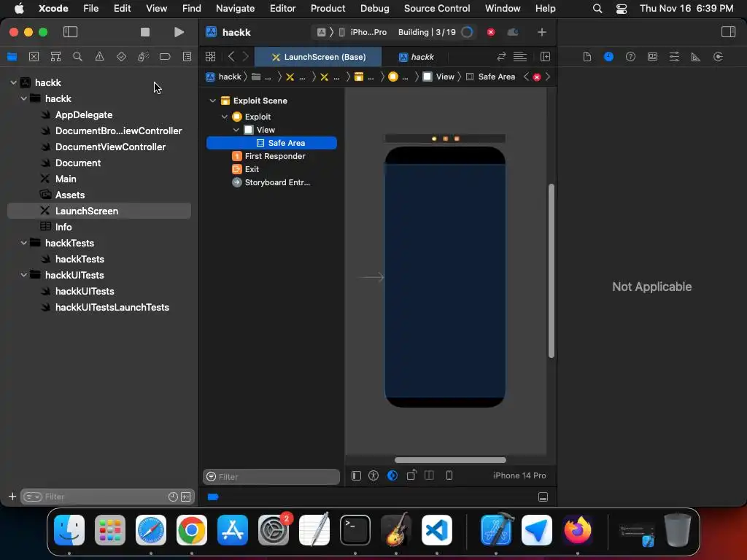The height and width of the screenshot is (560, 747).
Task: Open the Issue navigator warning icon
Action: (99, 57)
